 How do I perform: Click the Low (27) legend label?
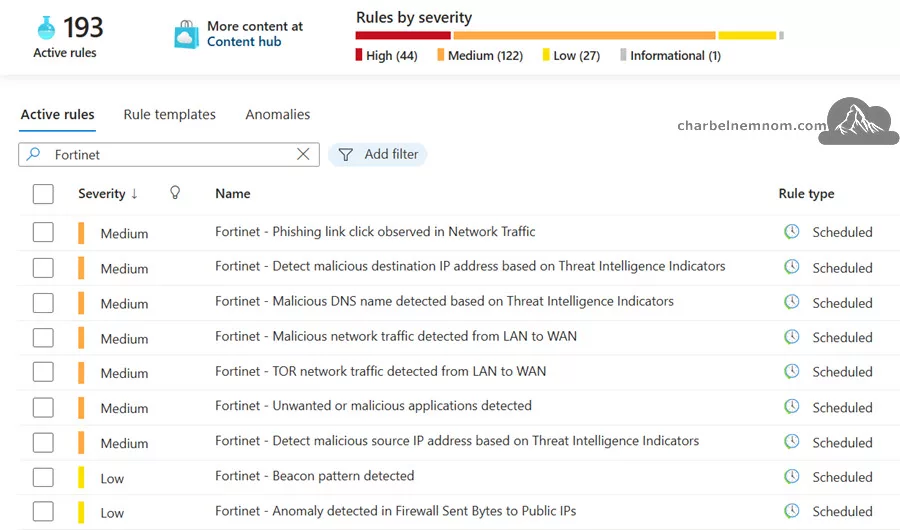point(576,56)
